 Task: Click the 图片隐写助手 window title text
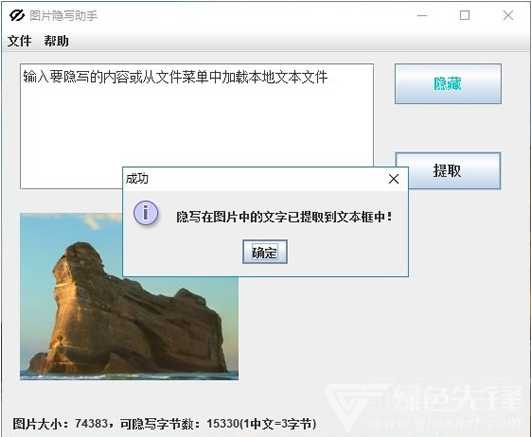pos(63,16)
